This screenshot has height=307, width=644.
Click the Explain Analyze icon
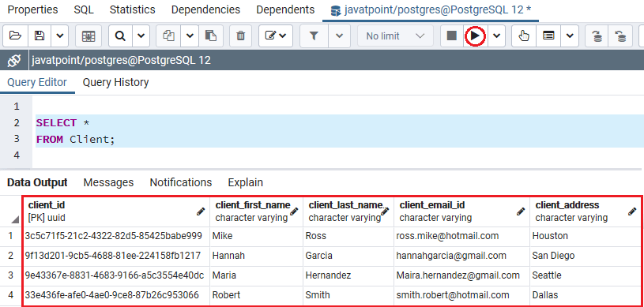tap(548, 36)
